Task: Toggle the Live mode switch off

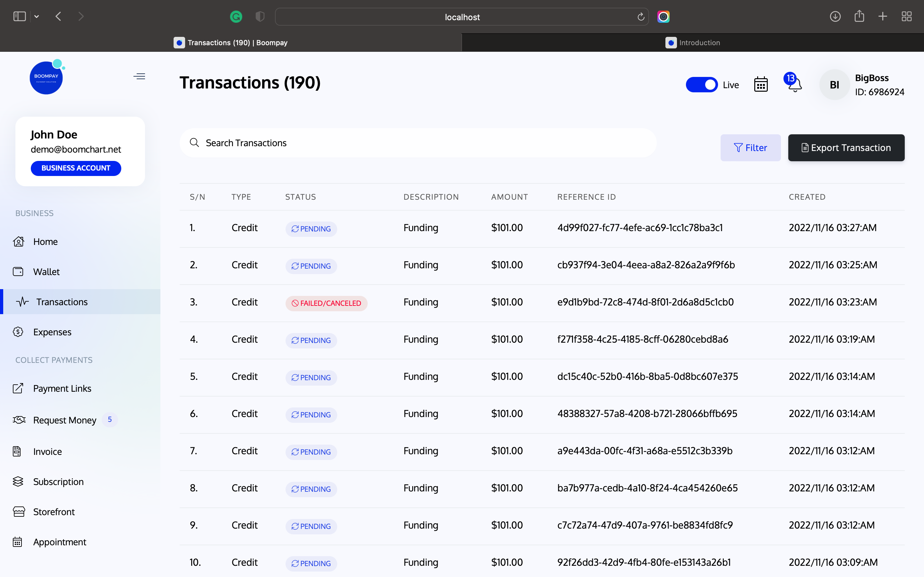Action: (702, 84)
